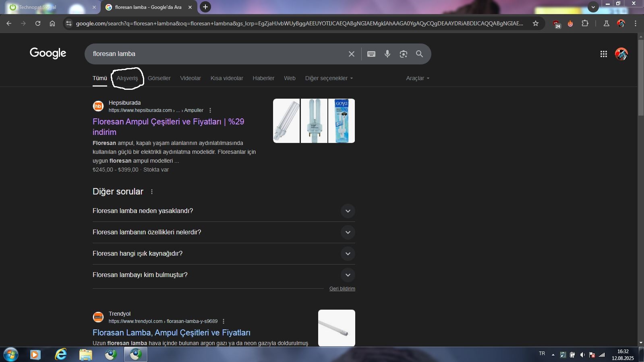This screenshot has width=644, height=362.
Task: Open more options for Trendyol result
Action: [224, 321]
